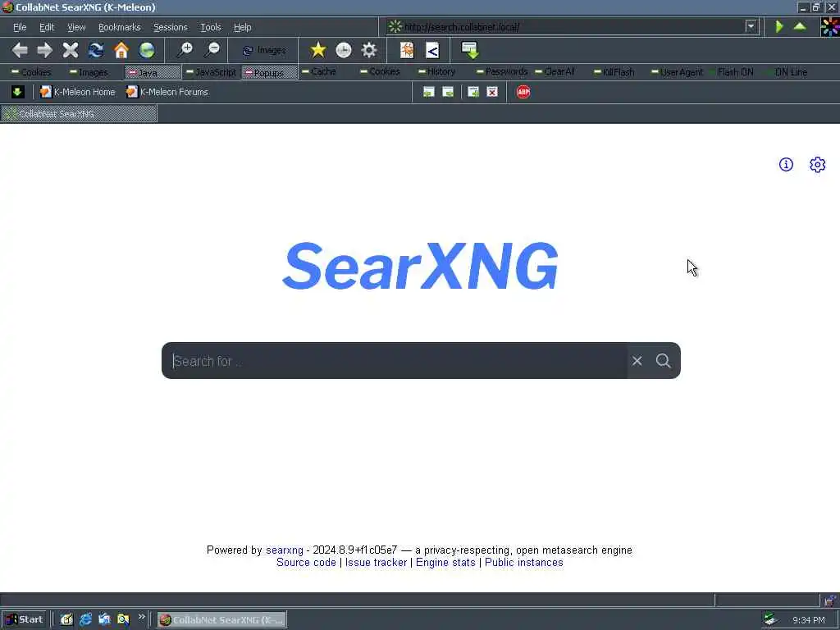
Task: Open bookmarks with the yellow star icon
Action: [317, 50]
